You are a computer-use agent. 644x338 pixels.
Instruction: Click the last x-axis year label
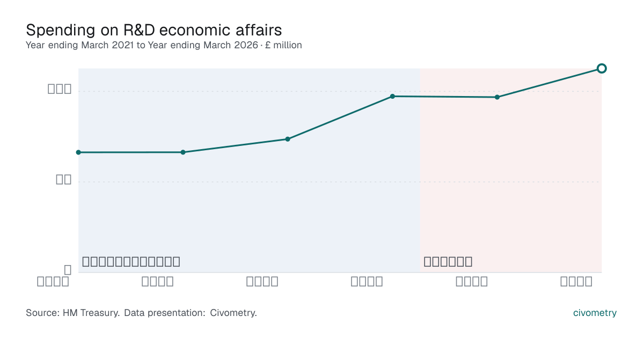tap(576, 282)
